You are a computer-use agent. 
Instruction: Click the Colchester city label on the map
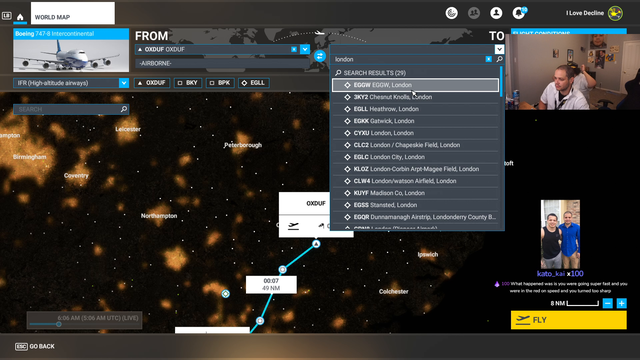(x=393, y=291)
